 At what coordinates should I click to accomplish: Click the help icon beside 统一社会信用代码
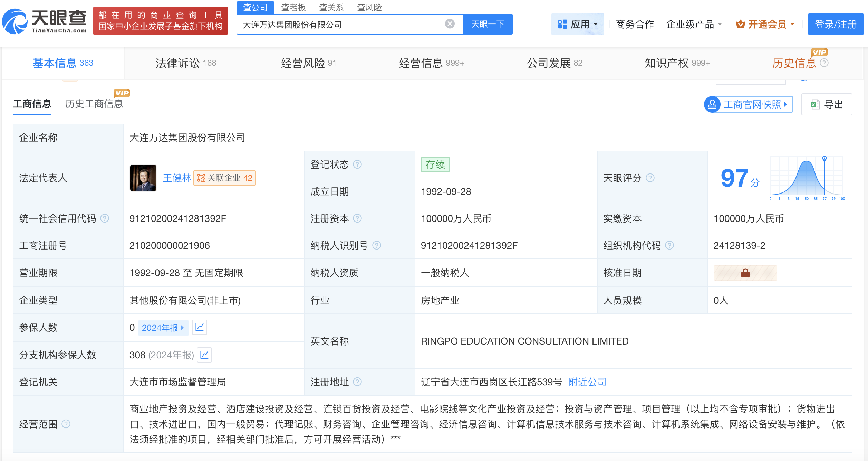(x=105, y=218)
